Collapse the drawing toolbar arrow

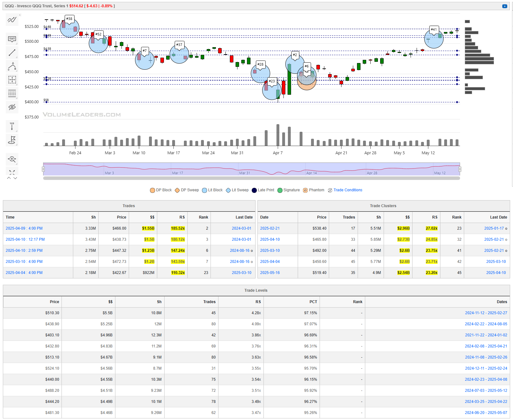tap(20, 15)
